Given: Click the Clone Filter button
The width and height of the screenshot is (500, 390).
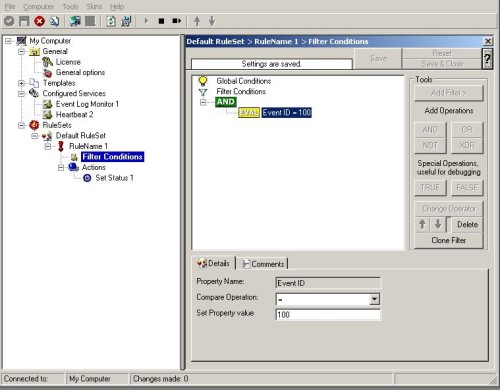Looking at the screenshot, I should pos(448,240).
